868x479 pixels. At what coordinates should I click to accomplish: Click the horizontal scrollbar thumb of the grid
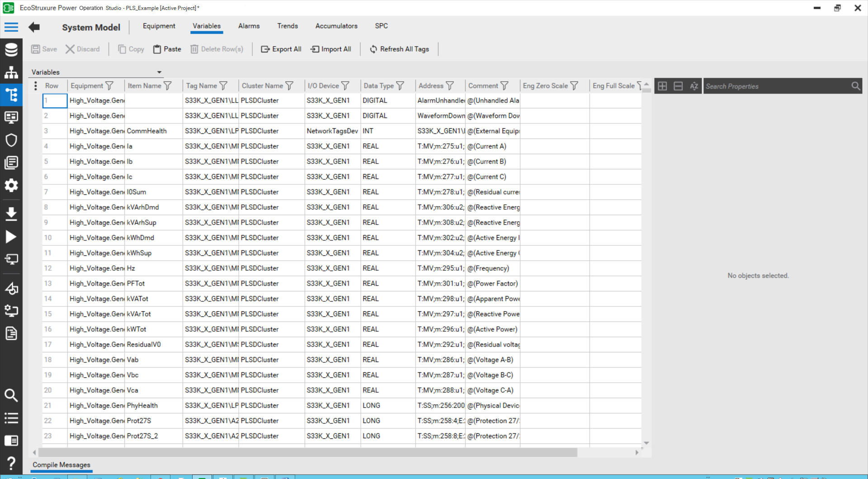point(308,452)
